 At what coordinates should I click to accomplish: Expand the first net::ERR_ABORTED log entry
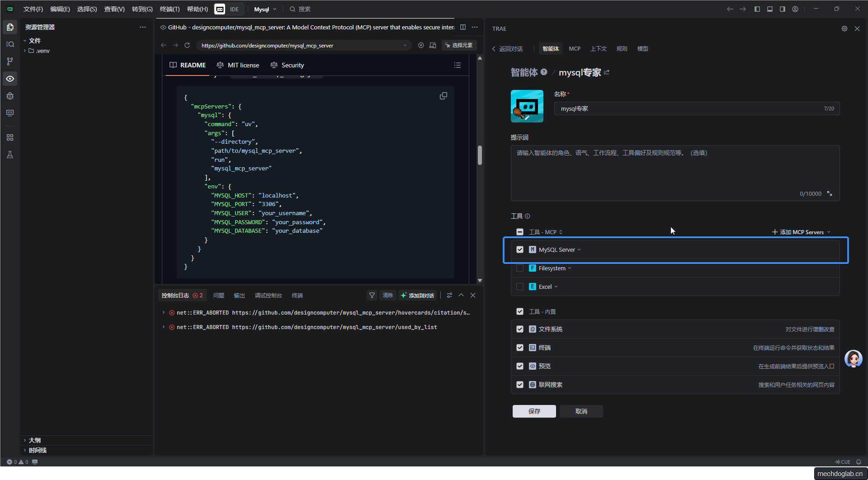coord(164,312)
